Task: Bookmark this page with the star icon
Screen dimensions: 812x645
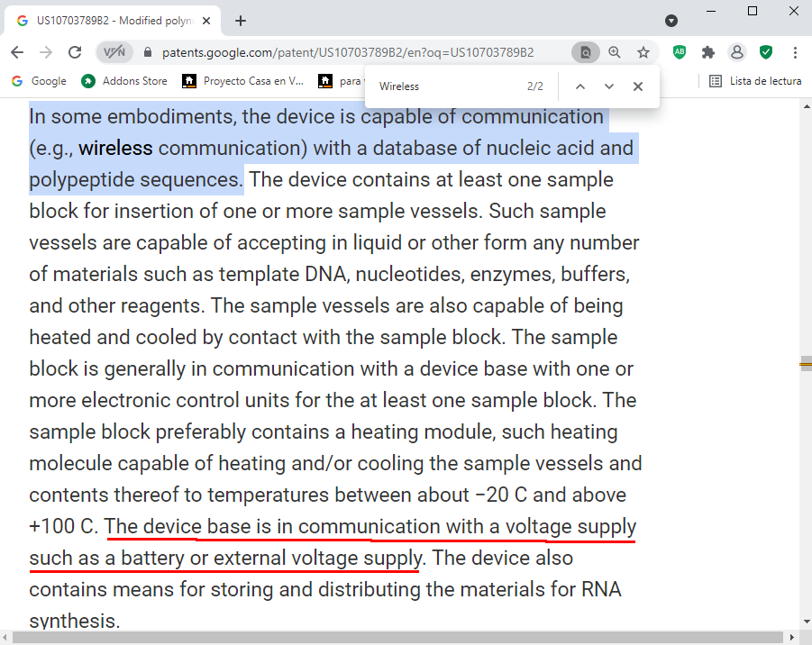Action: pos(643,52)
